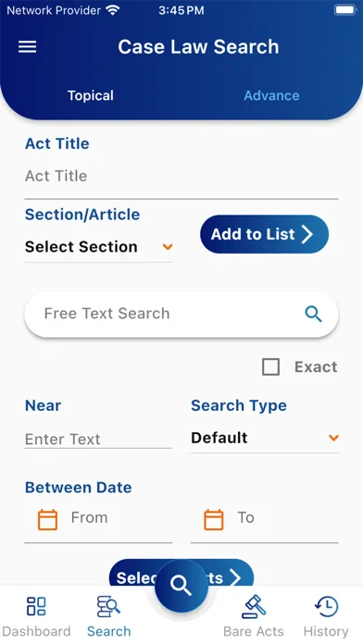This screenshot has width=363, height=644.
Task: Tap the magnifier icon in Free Text Search
Action: click(313, 315)
